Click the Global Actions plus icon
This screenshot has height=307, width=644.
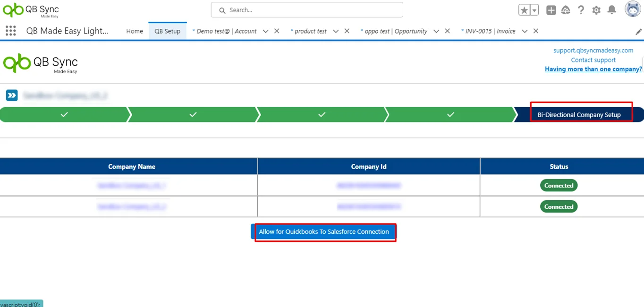pos(551,10)
